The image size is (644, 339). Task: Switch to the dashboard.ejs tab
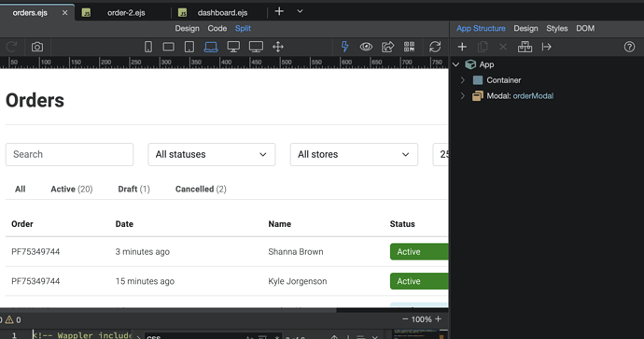(222, 13)
